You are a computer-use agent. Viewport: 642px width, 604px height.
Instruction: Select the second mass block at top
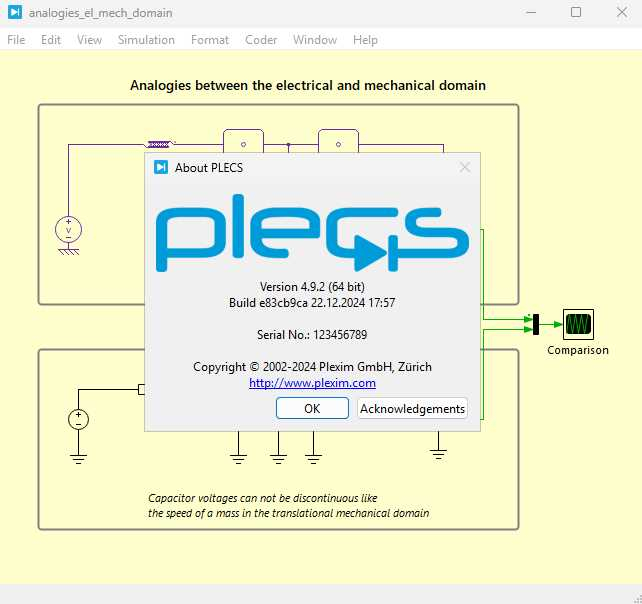coord(338,141)
